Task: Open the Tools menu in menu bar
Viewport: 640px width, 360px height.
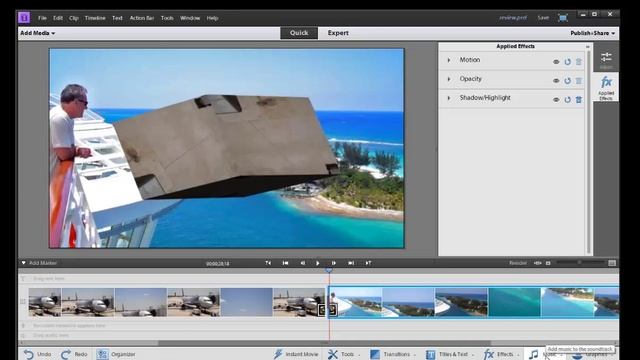Action: coord(167,18)
